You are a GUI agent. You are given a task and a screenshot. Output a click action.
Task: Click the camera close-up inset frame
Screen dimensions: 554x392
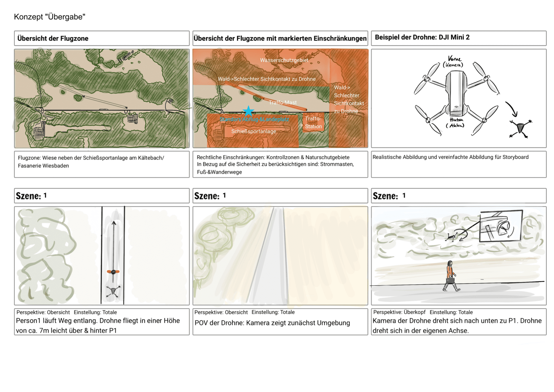[501, 226]
